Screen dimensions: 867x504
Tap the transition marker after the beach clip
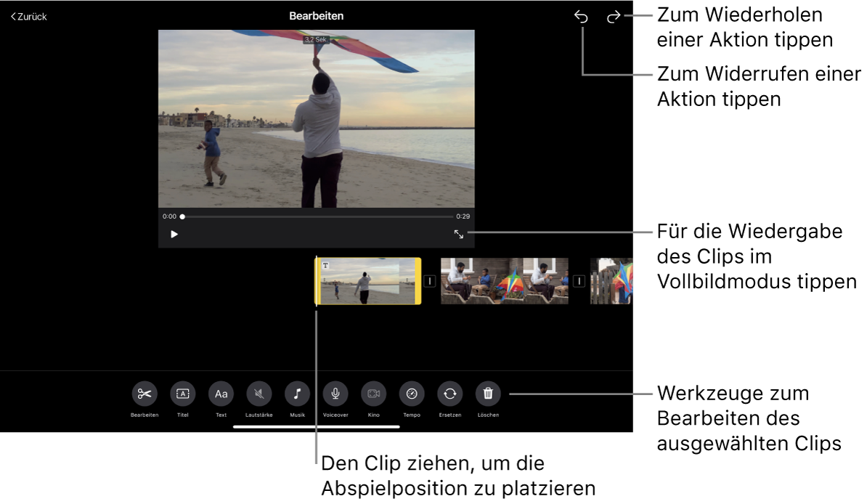coord(430,281)
